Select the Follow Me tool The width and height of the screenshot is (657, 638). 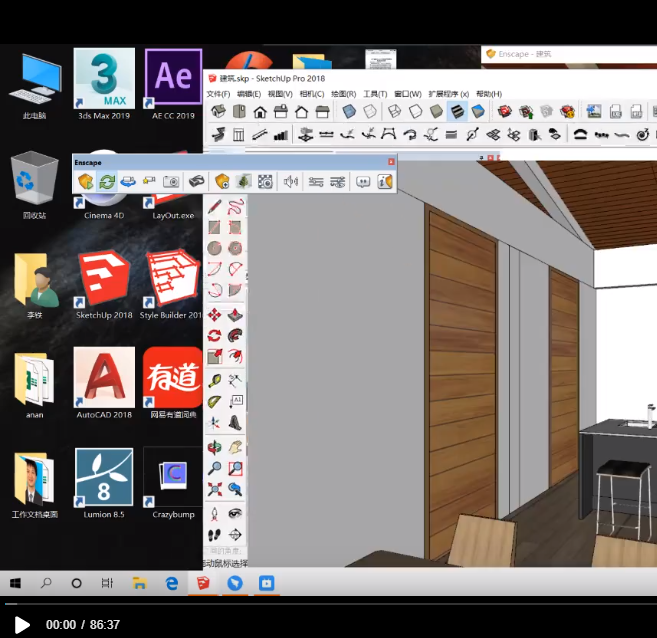[x=235, y=336]
